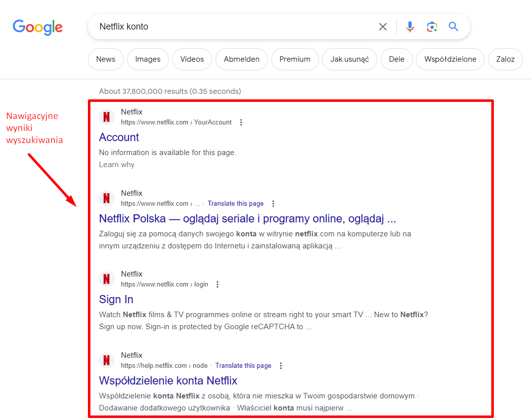Open three-dot menu for YourAccount result
This screenshot has height=420, width=531.
point(241,122)
